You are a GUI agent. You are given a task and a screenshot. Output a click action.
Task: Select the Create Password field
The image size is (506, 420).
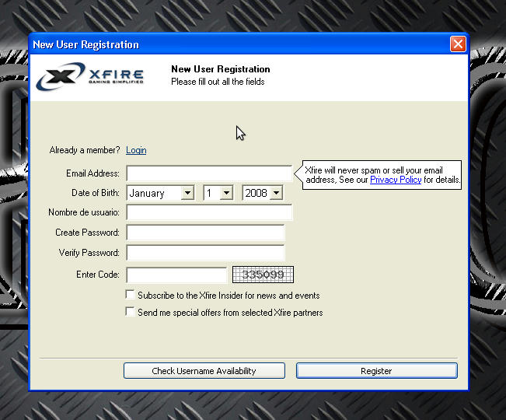point(205,233)
